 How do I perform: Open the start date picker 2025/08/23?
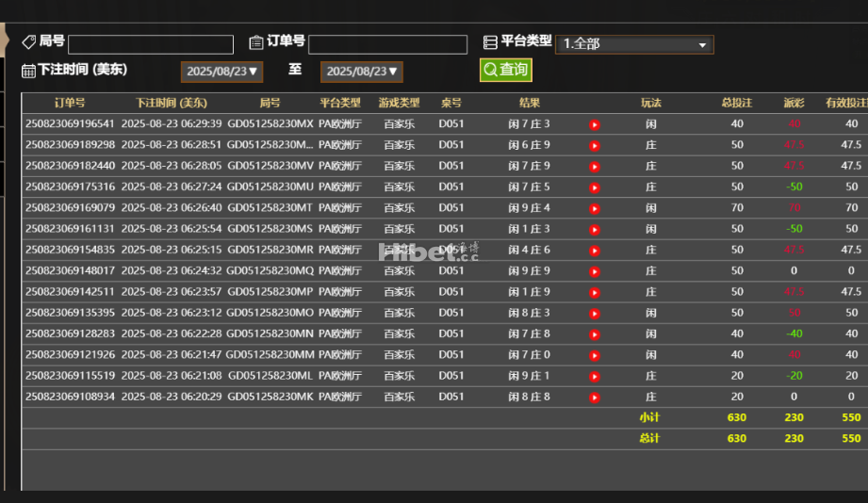[221, 72]
